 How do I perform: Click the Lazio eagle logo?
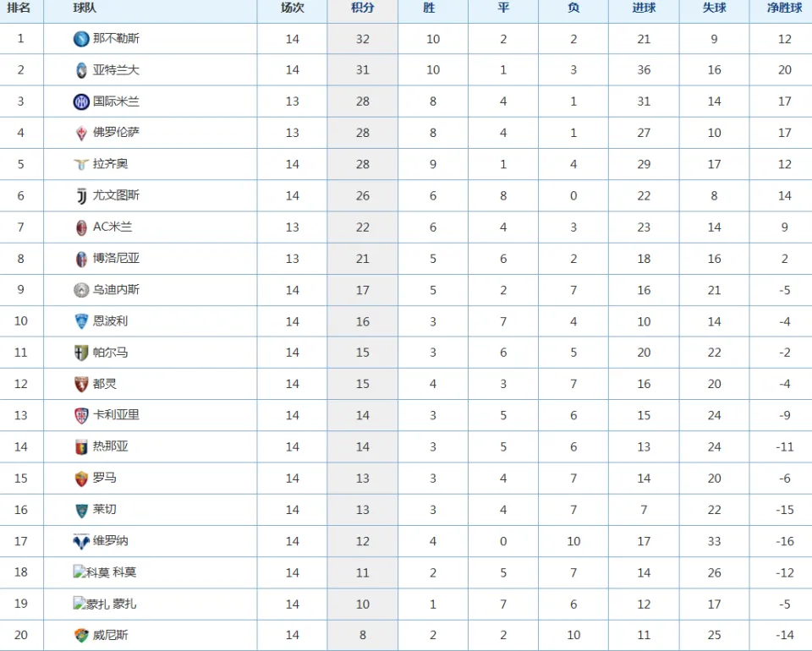click(x=81, y=165)
